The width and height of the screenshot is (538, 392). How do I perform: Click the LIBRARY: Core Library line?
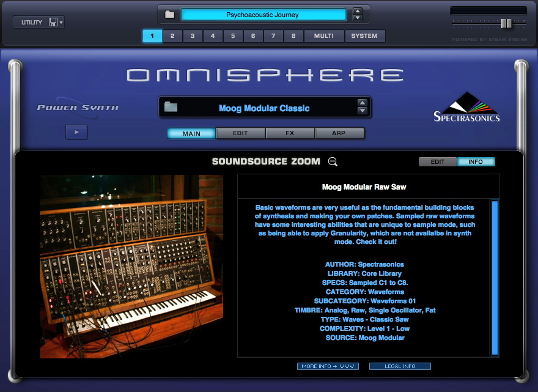[364, 273]
